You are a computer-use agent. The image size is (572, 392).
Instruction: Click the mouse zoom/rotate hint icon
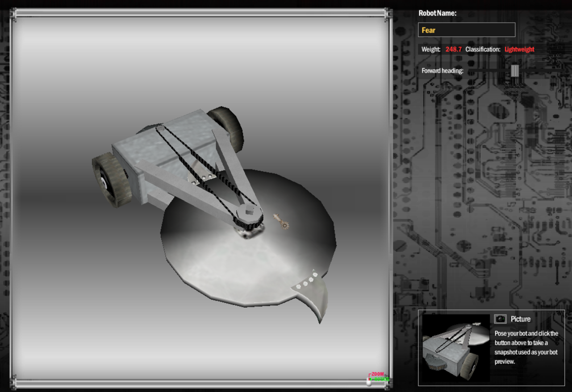coord(368,382)
